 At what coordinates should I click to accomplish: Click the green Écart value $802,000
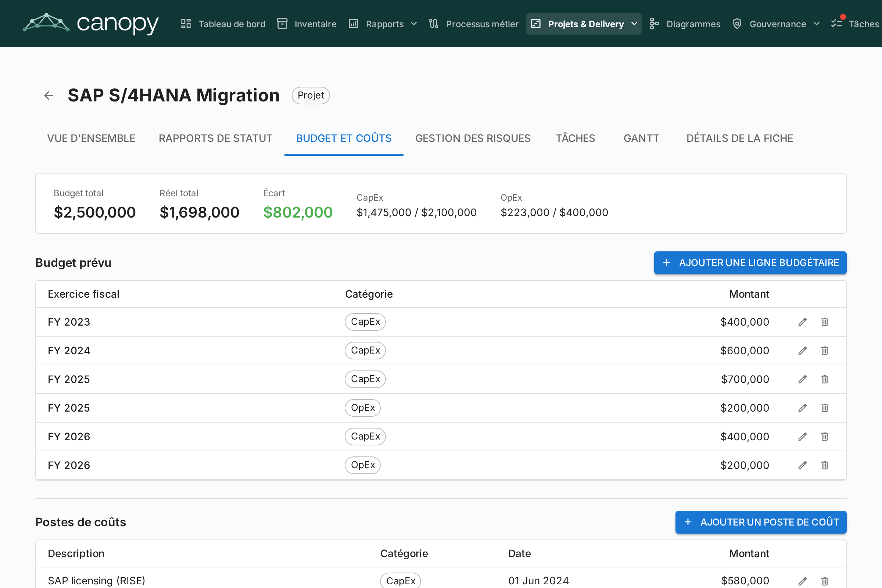coord(298,213)
